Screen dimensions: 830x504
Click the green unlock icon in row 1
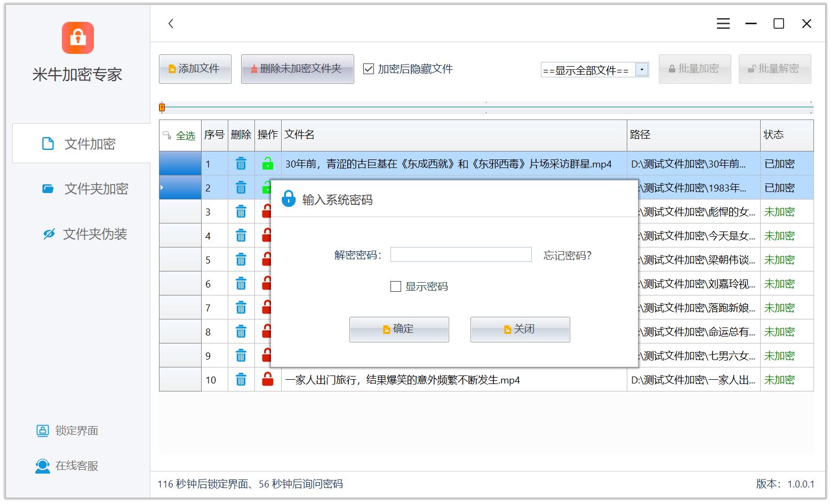tap(268, 164)
